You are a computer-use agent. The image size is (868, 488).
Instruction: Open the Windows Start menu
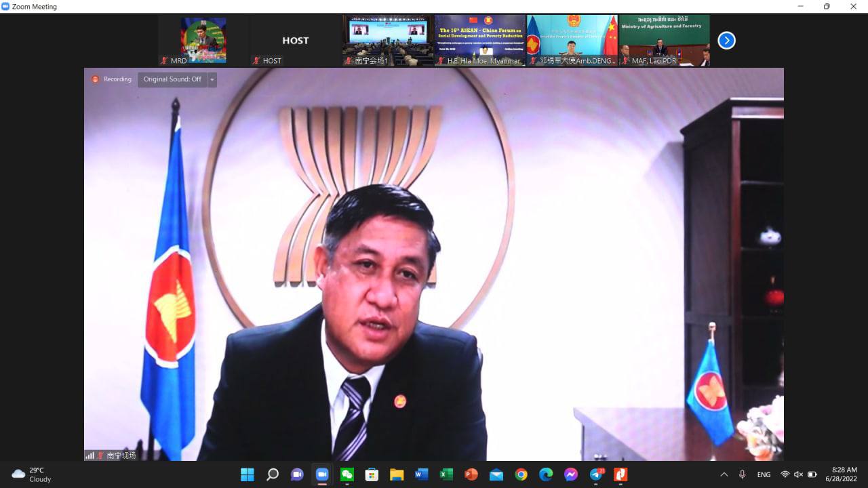[x=248, y=474]
